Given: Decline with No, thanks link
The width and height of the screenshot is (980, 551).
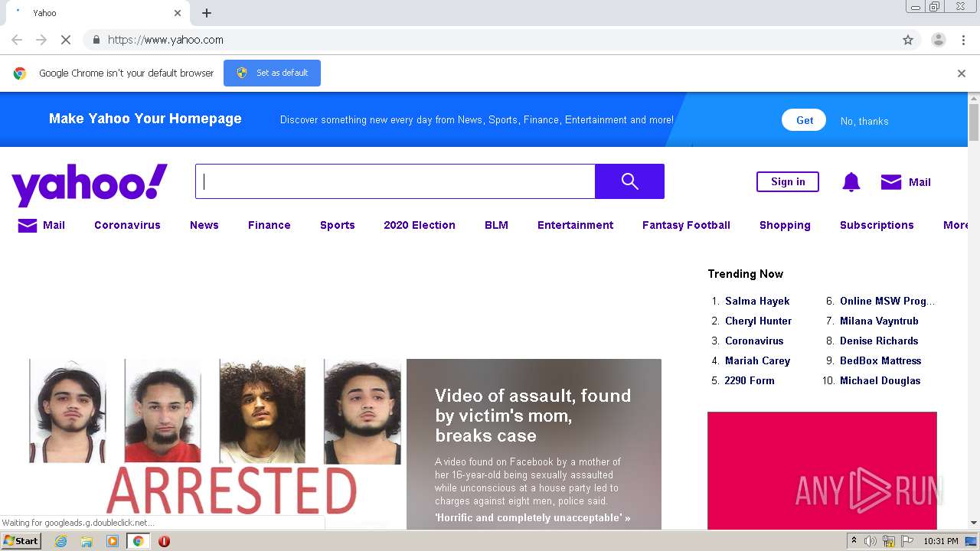Looking at the screenshot, I should (x=864, y=121).
